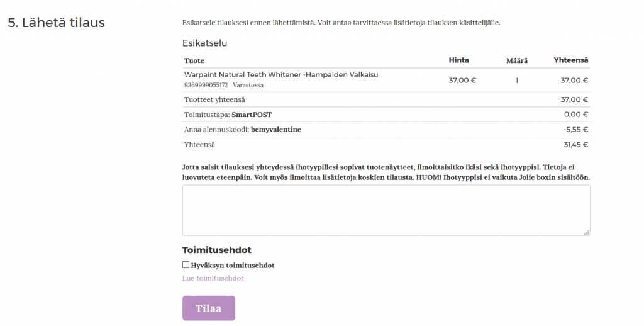644x326 pixels.
Task: Click the purple Tilaa button
Action: 208,308
